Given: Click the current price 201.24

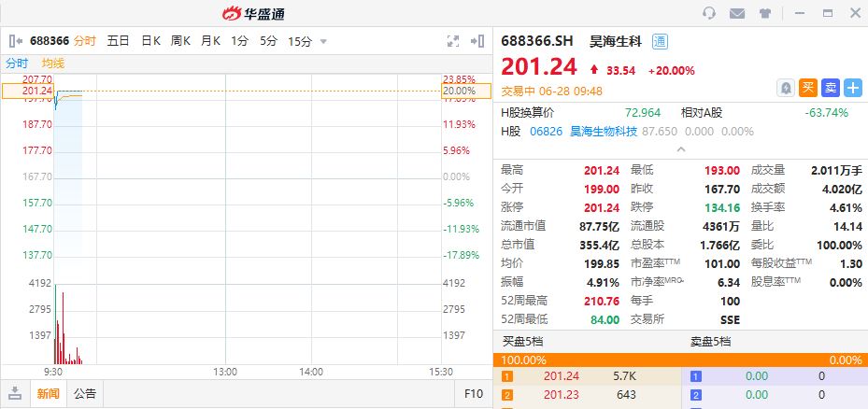Looking at the screenshot, I should (x=538, y=67).
